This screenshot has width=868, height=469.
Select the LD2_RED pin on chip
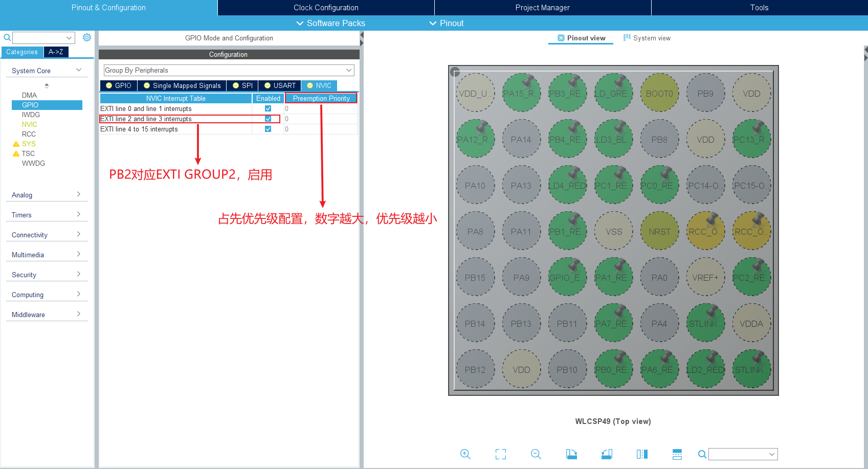click(x=705, y=369)
